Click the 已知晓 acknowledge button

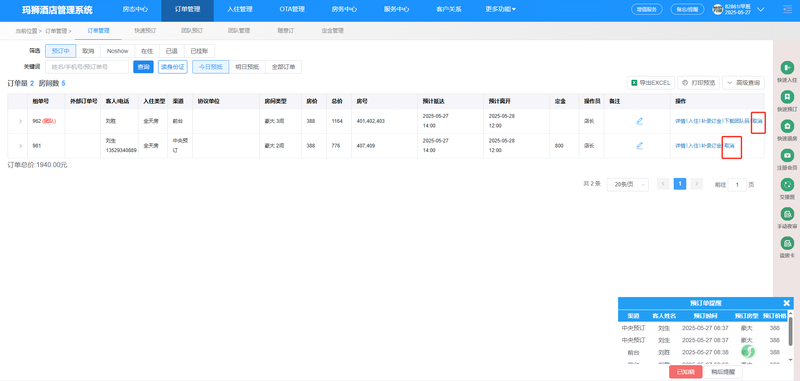click(686, 372)
